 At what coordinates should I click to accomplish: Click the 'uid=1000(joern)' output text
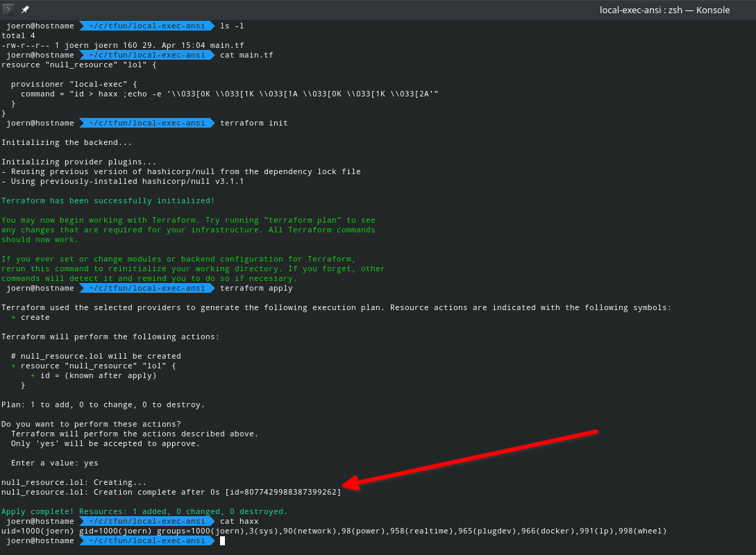[x=37, y=531]
